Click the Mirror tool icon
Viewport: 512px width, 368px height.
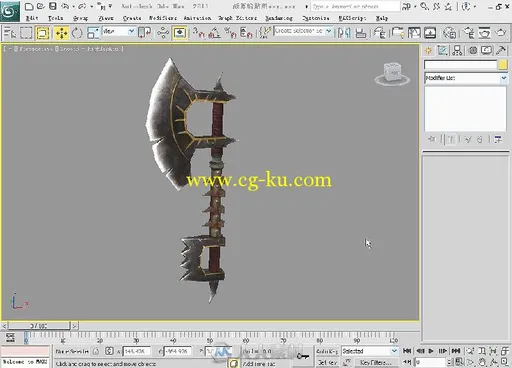coord(344,33)
